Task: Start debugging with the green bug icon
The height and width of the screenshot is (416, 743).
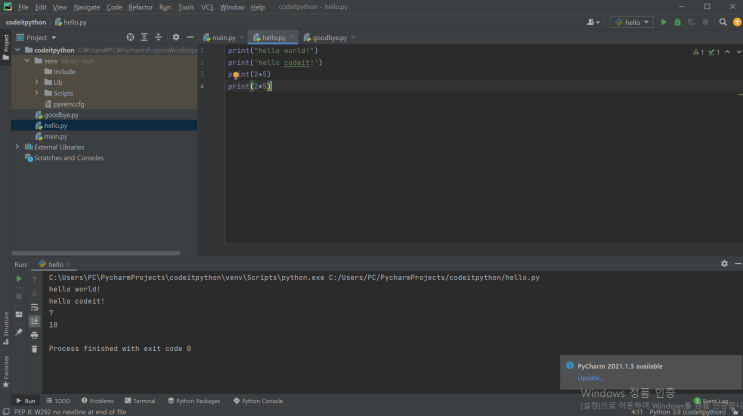Action: tap(677, 22)
